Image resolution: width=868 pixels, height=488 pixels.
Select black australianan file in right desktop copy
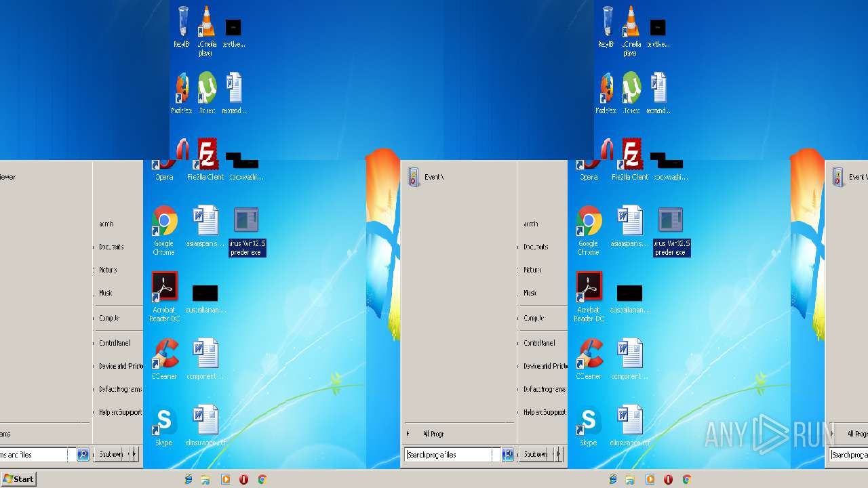[630, 299]
